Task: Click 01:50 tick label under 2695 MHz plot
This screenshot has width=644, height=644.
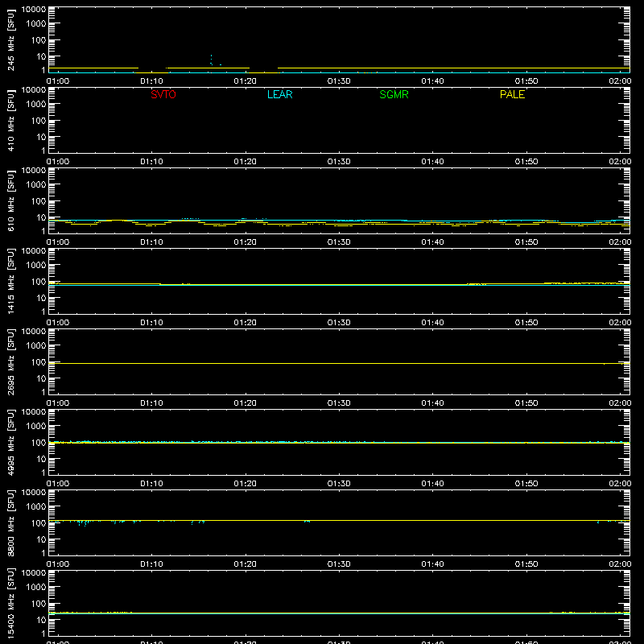Action: pyautogui.click(x=526, y=403)
